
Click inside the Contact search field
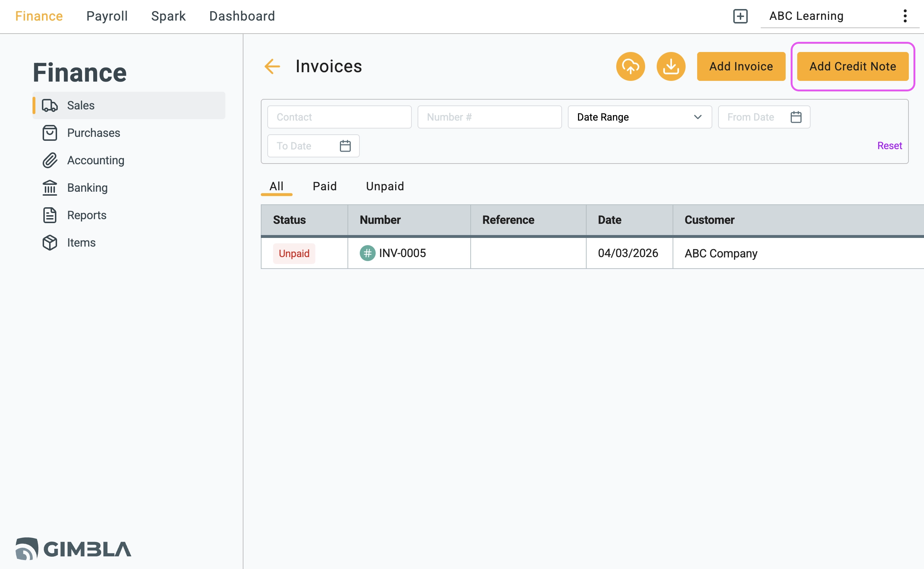click(339, 117)
